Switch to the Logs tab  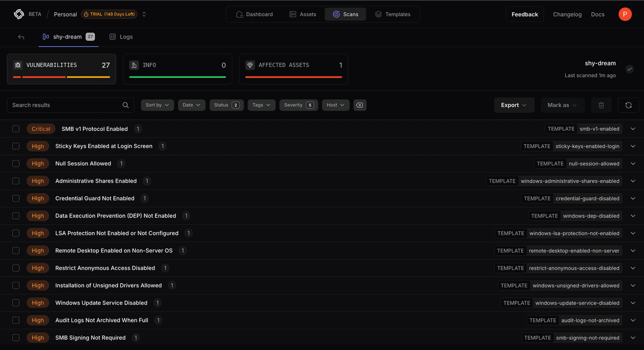click(x=121, y=36)
